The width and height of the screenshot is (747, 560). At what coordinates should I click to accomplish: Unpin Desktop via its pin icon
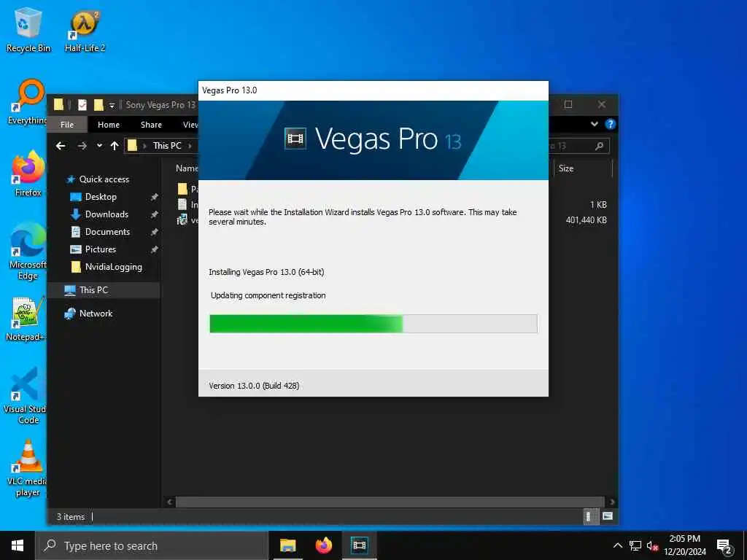click(x=154, y=197)
